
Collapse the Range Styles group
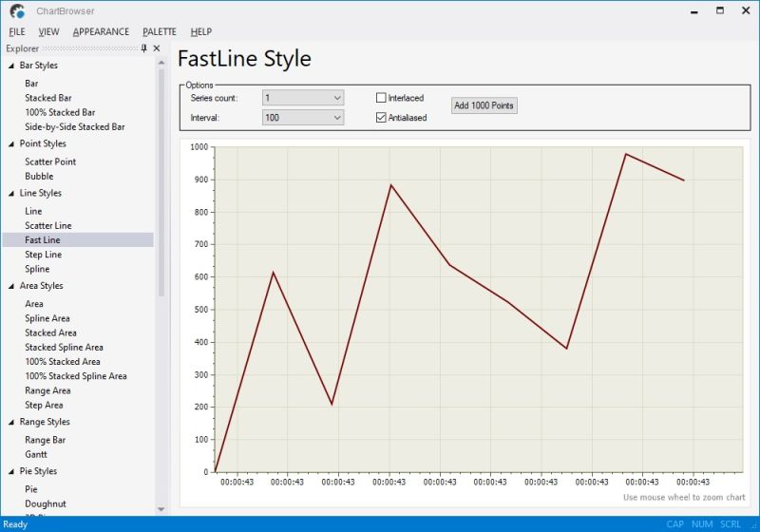pyautogui.click(x=11, y=422)
